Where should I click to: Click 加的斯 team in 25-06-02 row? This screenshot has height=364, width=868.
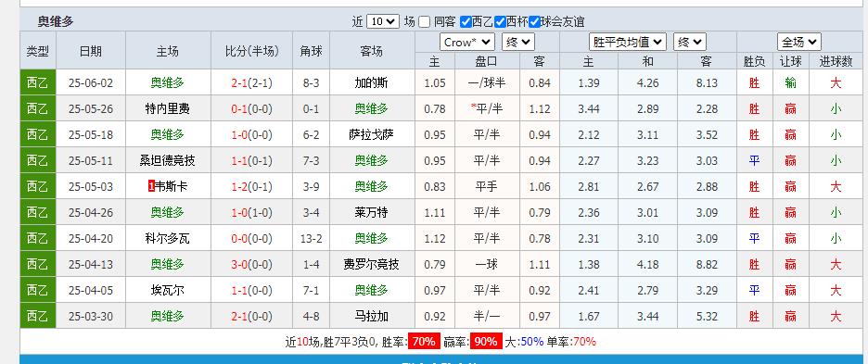[372, 83]
